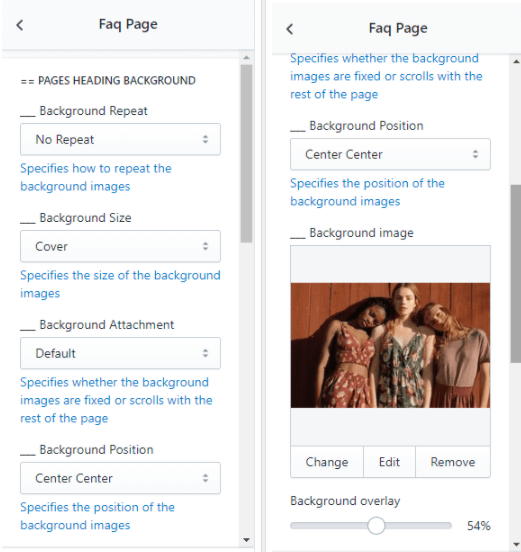Image resolution: width=521 pixels, height=552 pixels.
Task: Click the Remove image button
Action: click(x=453, y=462)
